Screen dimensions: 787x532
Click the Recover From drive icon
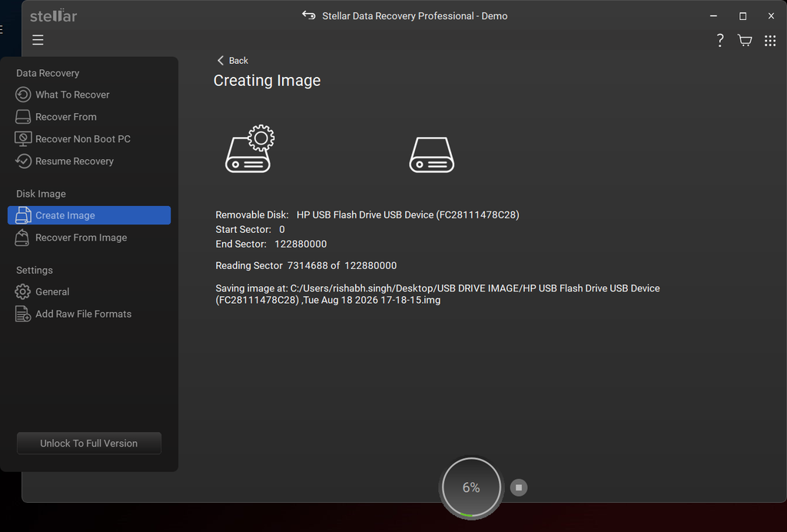click(x=23, y=117)
